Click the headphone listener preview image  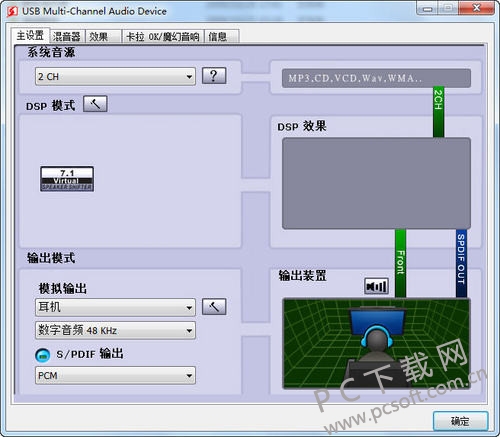click(376, 344)
